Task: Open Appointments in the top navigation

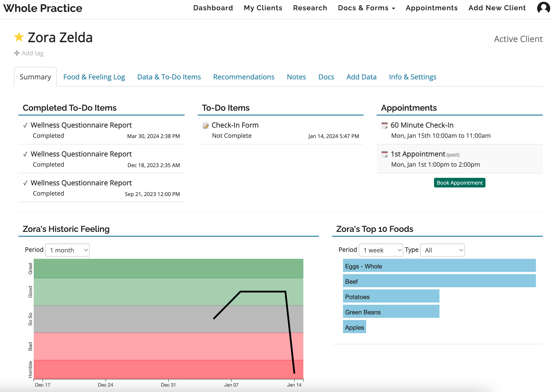Action: (431, 8)
